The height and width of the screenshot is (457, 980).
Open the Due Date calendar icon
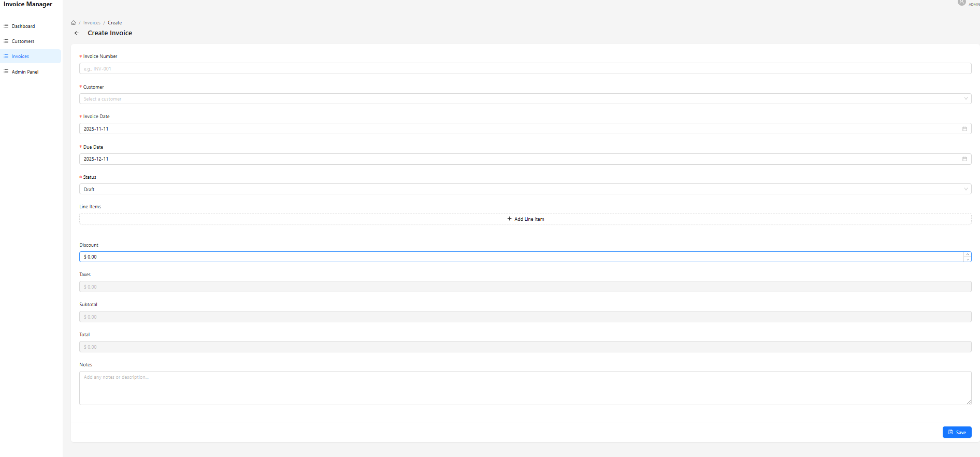(964, 159)
